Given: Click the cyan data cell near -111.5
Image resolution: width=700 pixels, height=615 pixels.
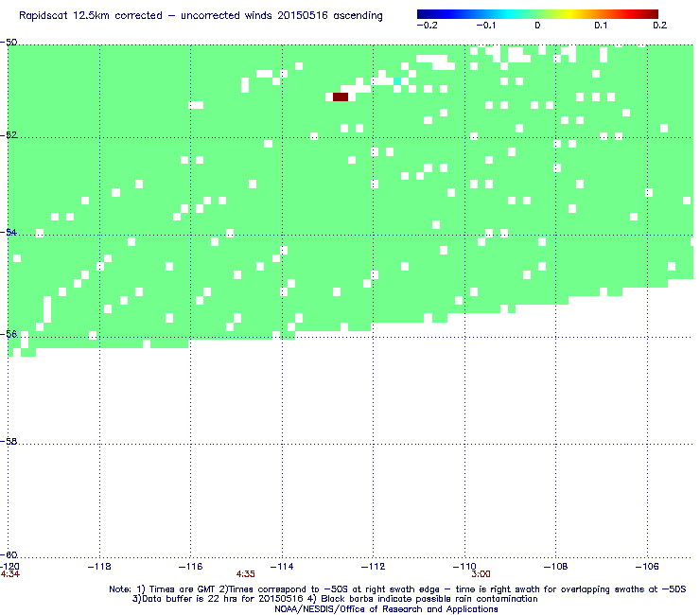Looking at the screenshot, I should click(x=397, y=81).
